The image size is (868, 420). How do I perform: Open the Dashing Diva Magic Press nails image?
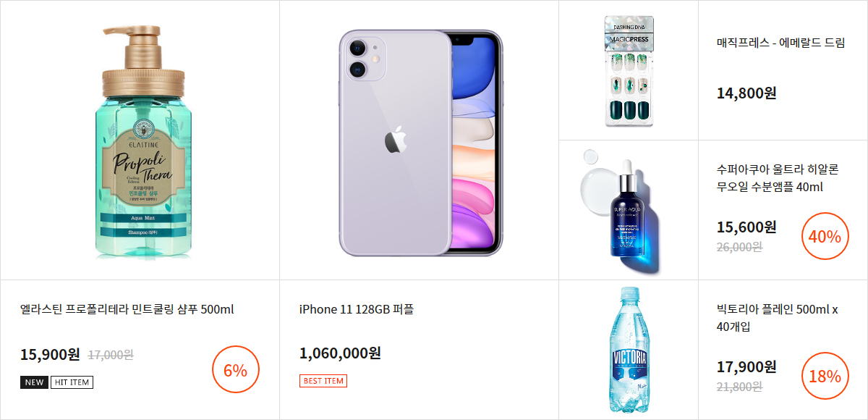(x=629, y=72)
